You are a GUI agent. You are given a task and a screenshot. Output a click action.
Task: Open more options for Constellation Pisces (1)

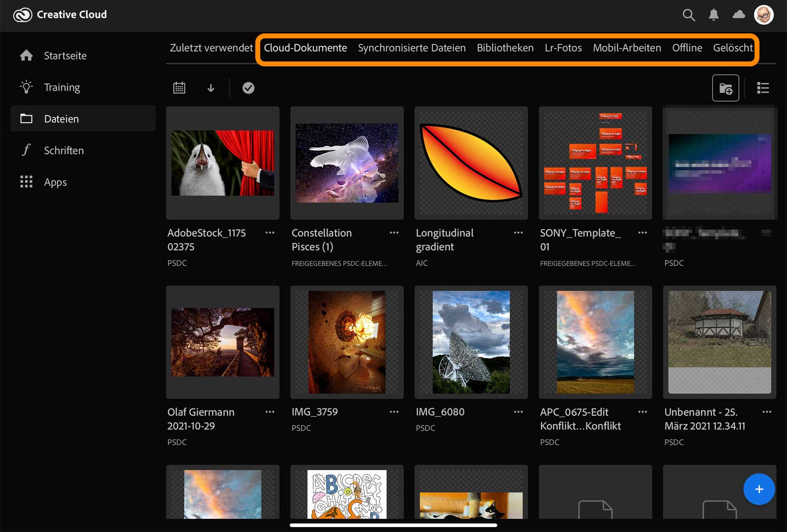tap(394, 233)
